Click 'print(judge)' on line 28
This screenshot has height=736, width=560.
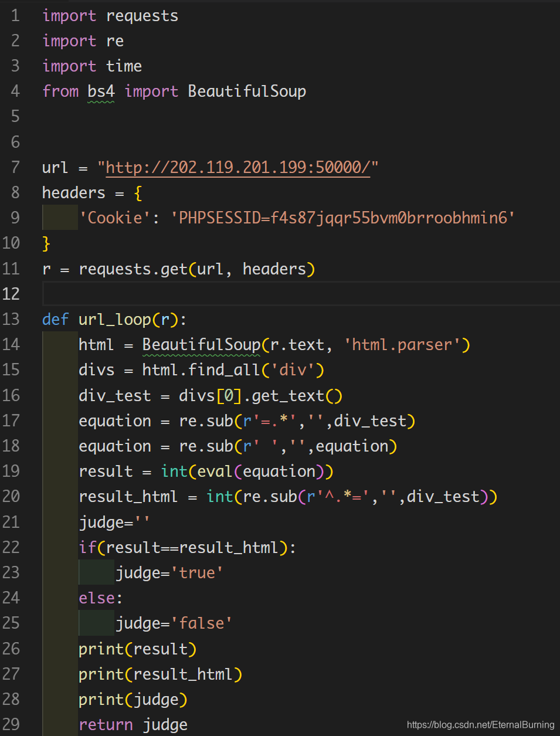[133, 699]
